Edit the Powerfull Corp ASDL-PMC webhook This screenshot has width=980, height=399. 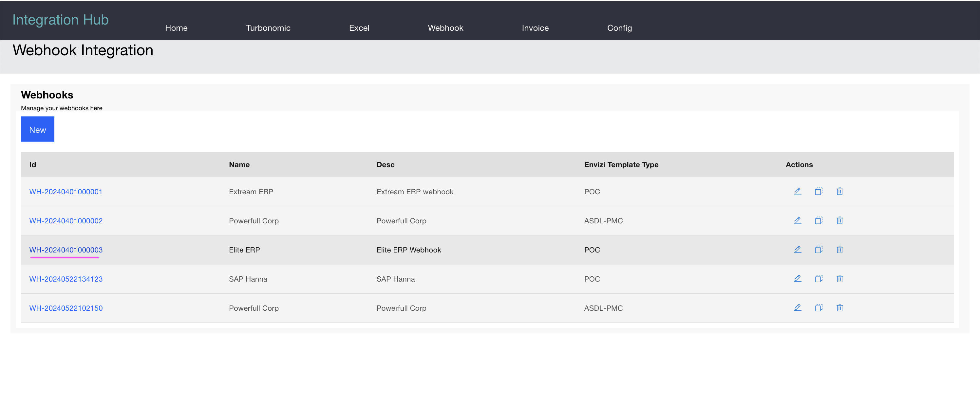[797, 220]
